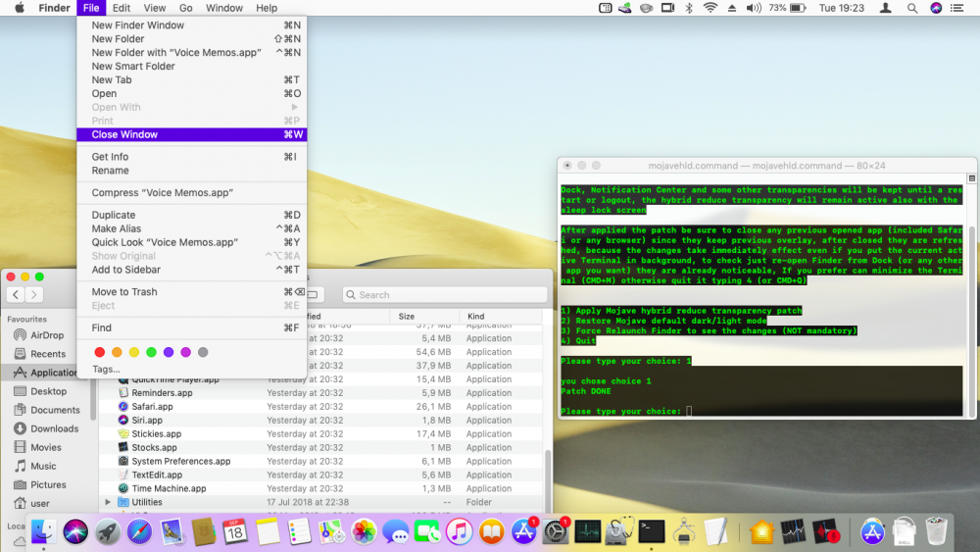Go back with Finder back arrow
Viewport: 980px width, 552px height.
[16, 294]
